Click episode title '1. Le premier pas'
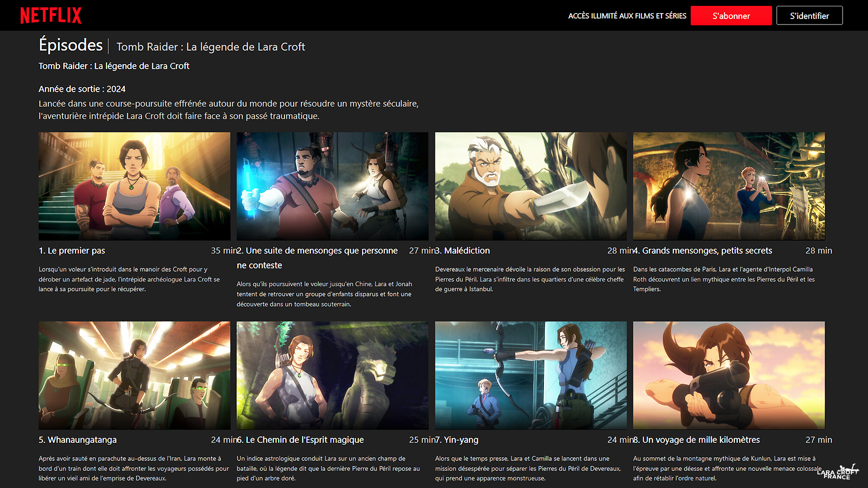This screenshot has height=488, width=868. click(72, 251)
